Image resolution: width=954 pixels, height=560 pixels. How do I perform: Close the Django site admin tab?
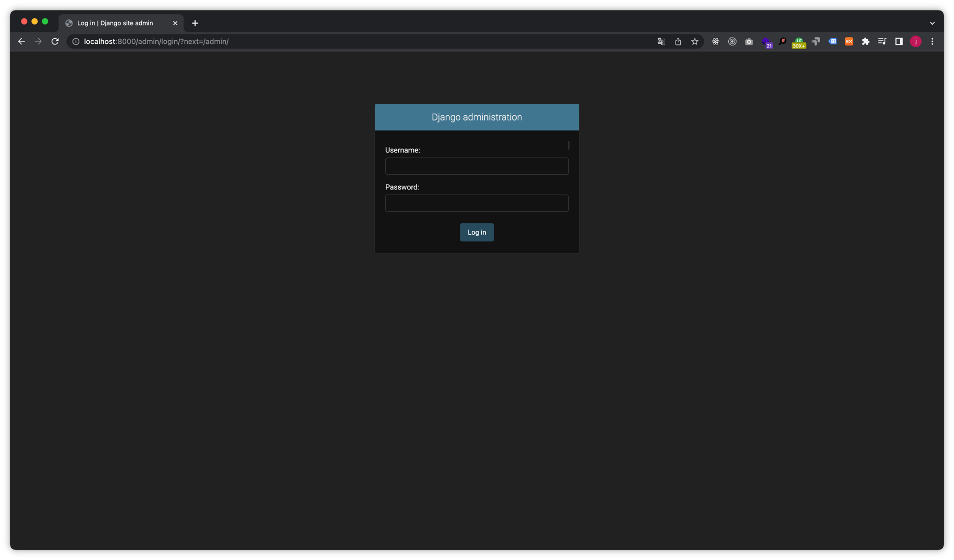pyautogui.click(x=175, y=23)
